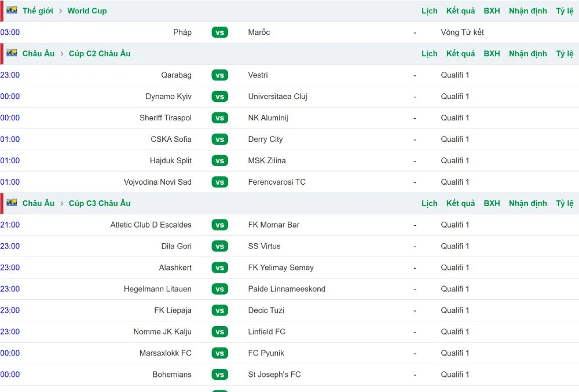The image size is (579, 392).
Task: Click team name Paide Linnameeskond
Action: (287, 290)
